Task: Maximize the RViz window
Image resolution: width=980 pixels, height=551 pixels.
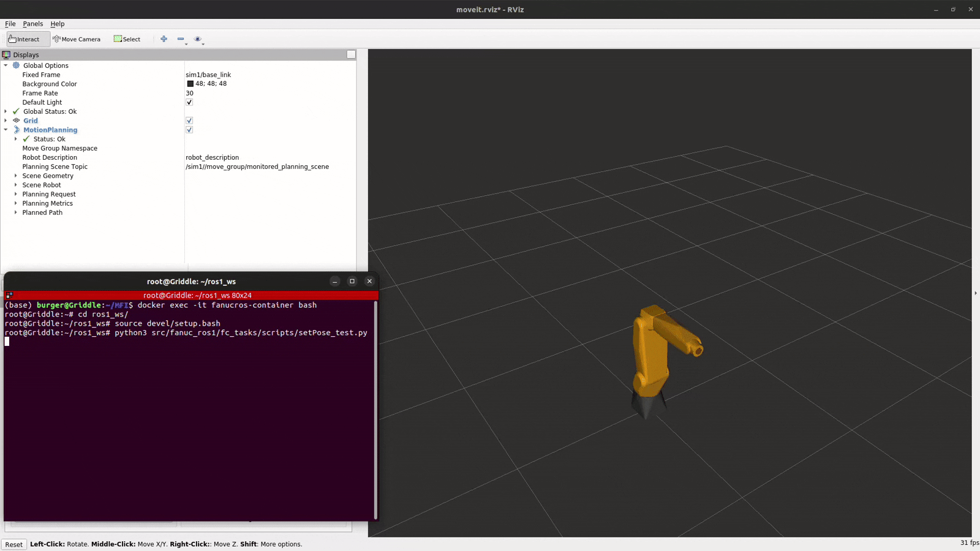Action: click(x=953, y=10)
